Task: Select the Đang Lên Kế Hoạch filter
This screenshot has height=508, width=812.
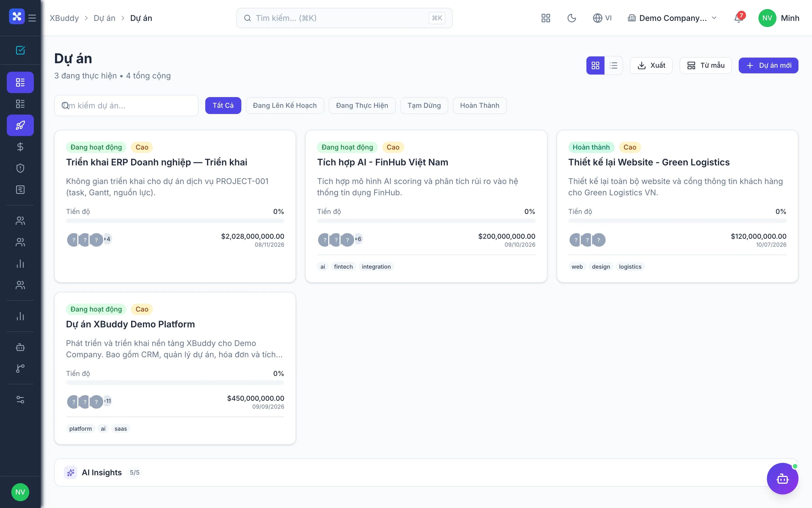Action: (285, 106)
